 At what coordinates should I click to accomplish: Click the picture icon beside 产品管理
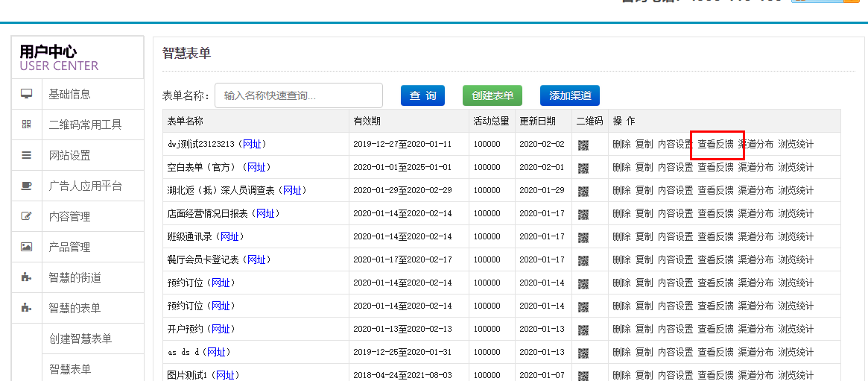27,247
